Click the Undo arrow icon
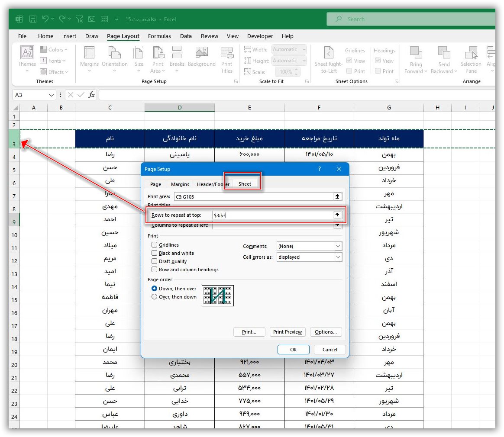 click(45, 19)
